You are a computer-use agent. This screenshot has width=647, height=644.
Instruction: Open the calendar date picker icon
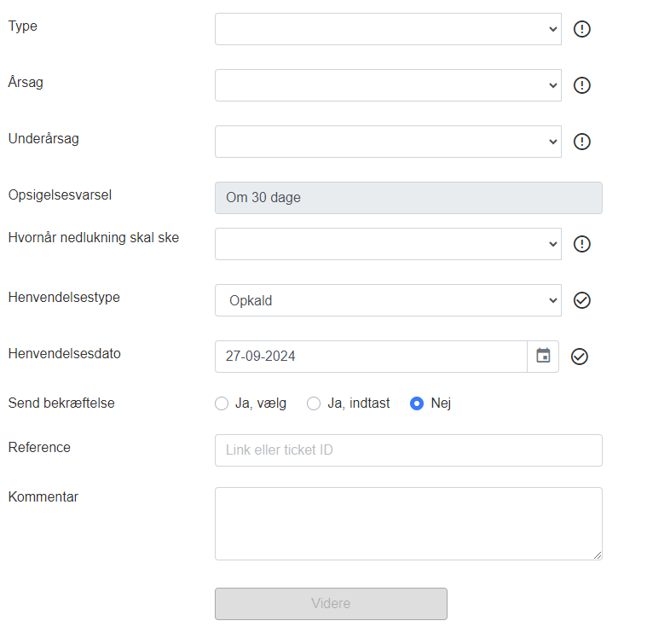[x=543, y=357]
